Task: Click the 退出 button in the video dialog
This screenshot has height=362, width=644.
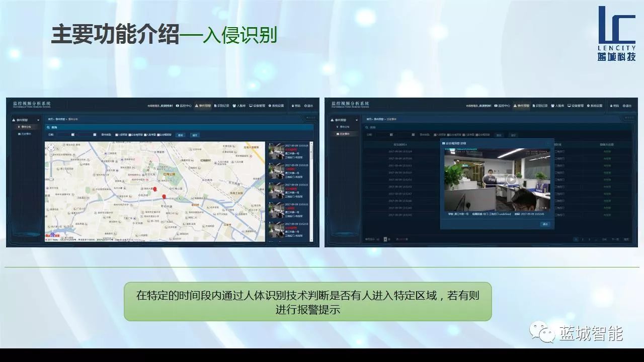Action: tap(545, 224)
